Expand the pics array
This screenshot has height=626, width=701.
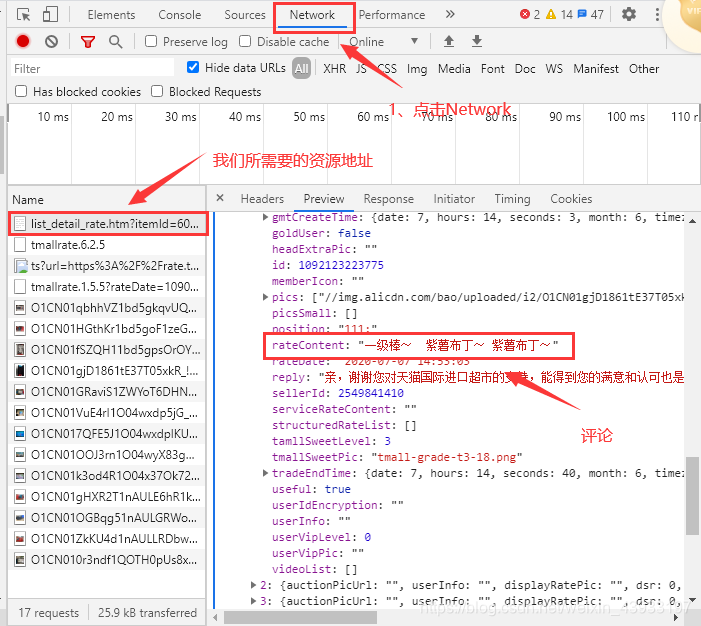265,297
